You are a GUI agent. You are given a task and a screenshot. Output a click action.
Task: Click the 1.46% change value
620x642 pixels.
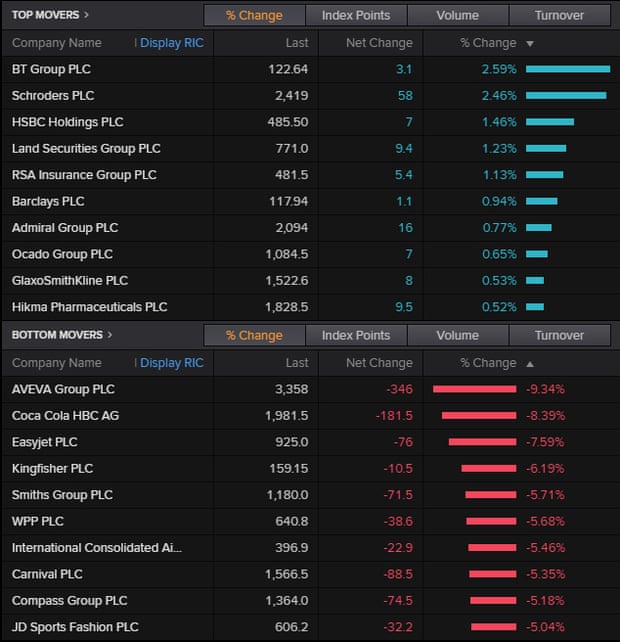click(499, 122)
